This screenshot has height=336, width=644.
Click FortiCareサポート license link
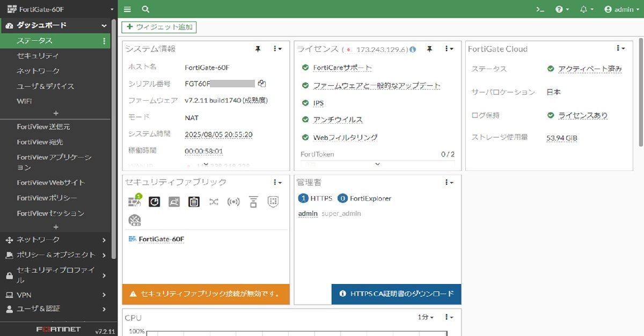point(342,68)
